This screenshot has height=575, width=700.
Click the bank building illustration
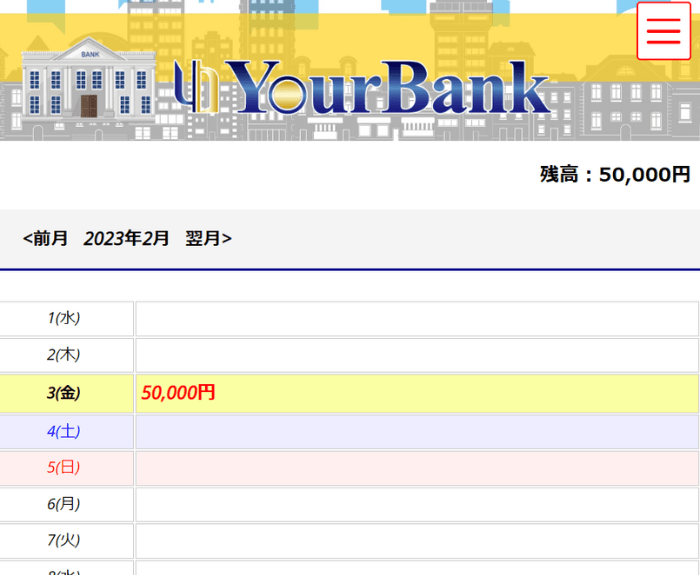point(88,79)
